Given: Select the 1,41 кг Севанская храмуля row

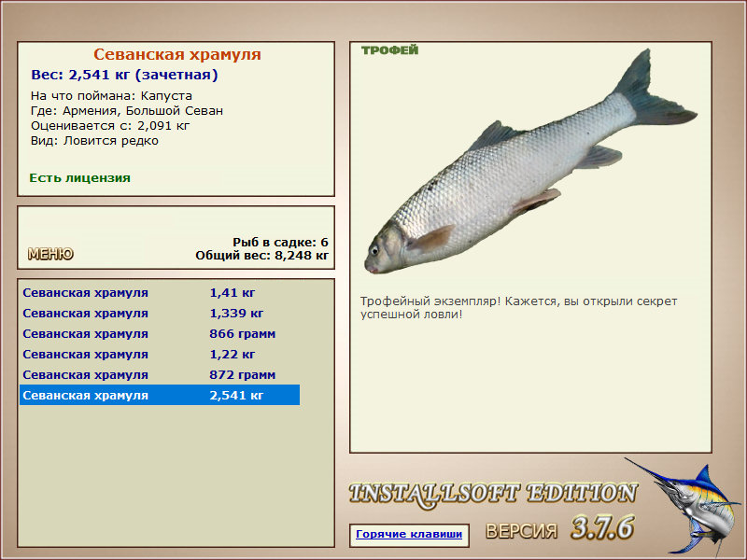Looking at the screenshot, I should 160,293.
